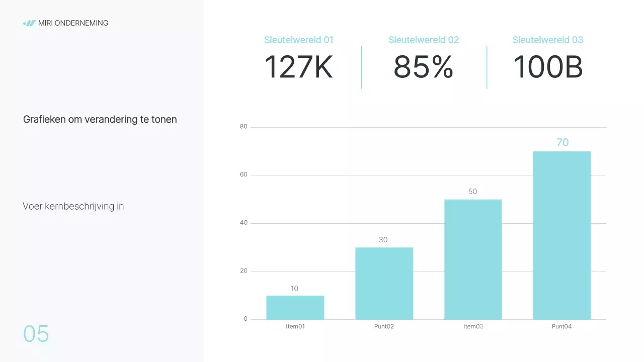Click the Miri logo icon
The width and height of the screenshot is (644, 362).
tap(30, 23)
